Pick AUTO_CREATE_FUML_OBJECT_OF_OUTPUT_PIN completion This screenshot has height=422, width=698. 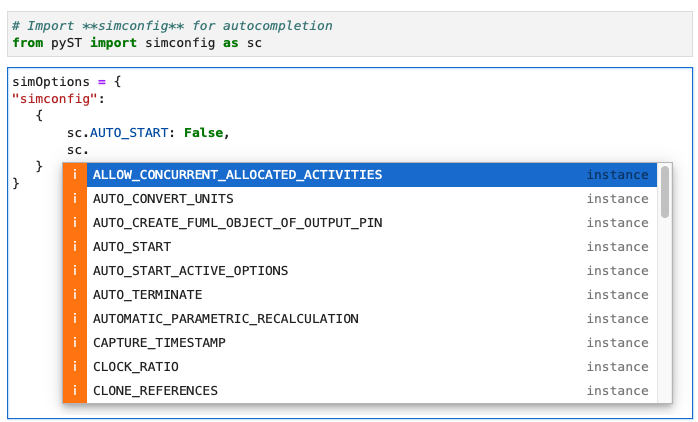point(237,223)
